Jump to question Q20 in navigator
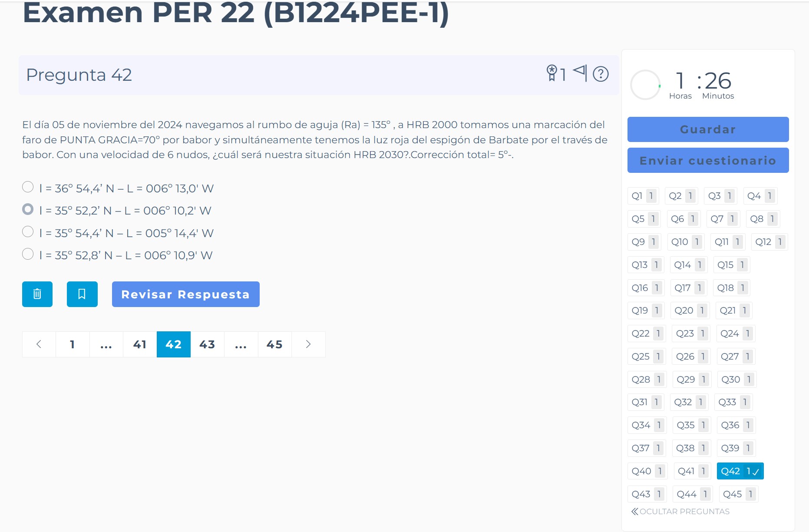The image size is (809, 532). click(x=684, y=311)
